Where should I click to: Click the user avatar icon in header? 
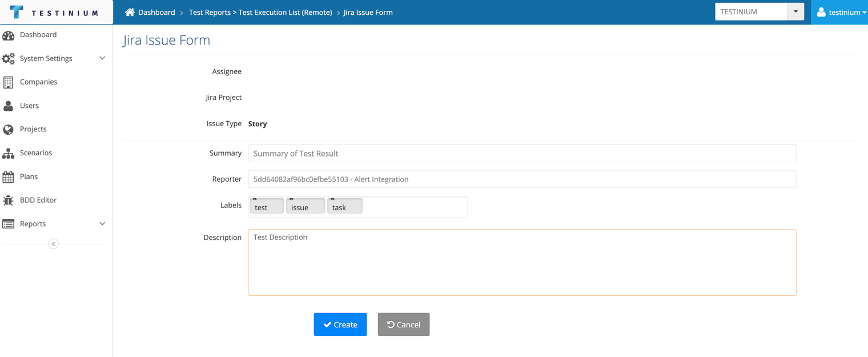(x=821, y=12)
